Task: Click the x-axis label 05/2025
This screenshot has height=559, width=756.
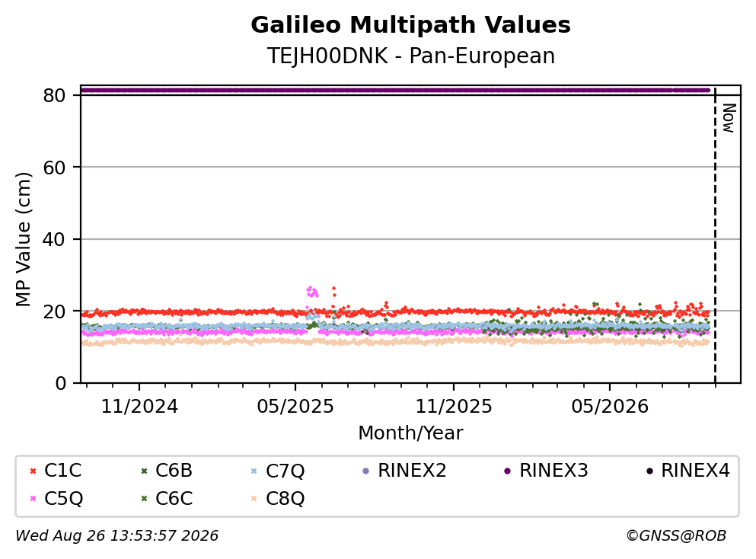Action: [x=295, y=407]
